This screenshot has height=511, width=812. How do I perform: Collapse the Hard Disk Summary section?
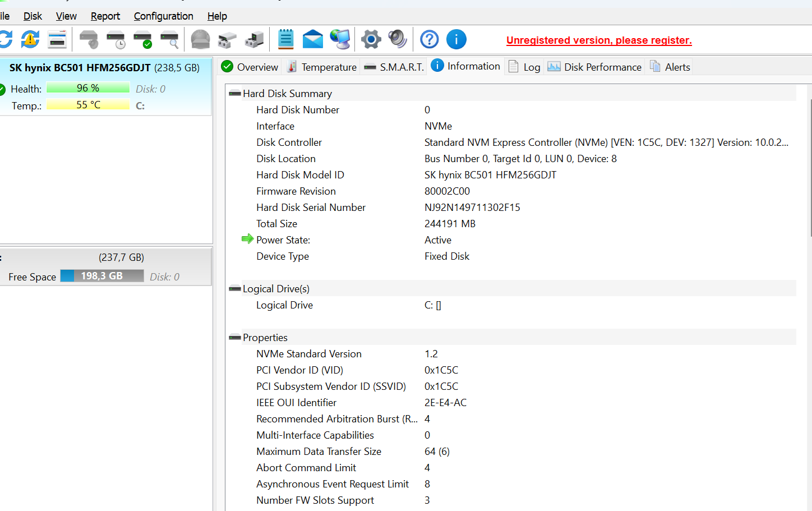point(235,94)
